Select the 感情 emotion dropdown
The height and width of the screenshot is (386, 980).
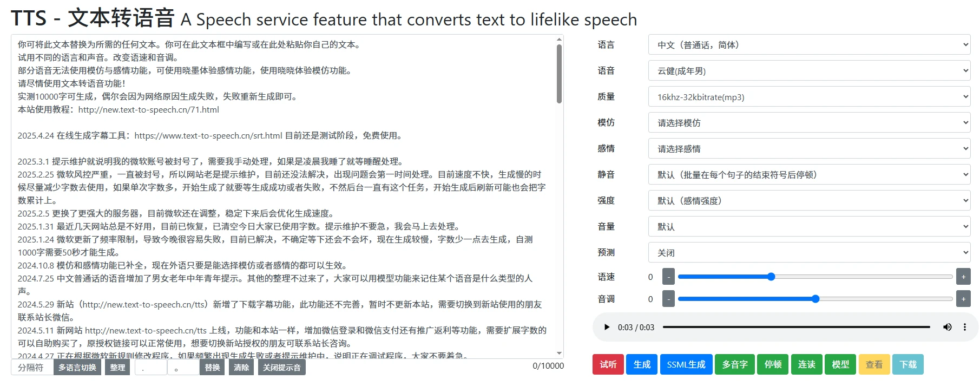pos(809,149)
